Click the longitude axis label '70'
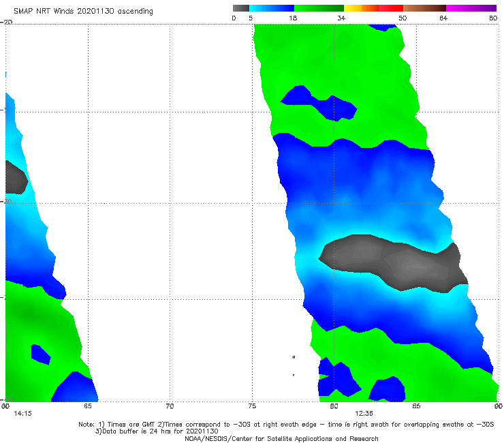Image resolution: width=504 pixels, height=443 pixels. pos(170,406)
